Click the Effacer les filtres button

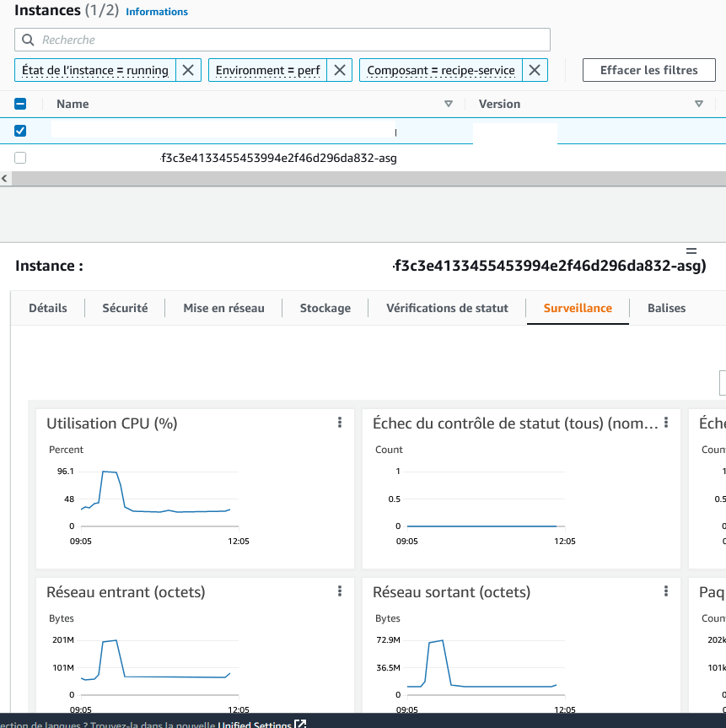(x=648, y=70)
